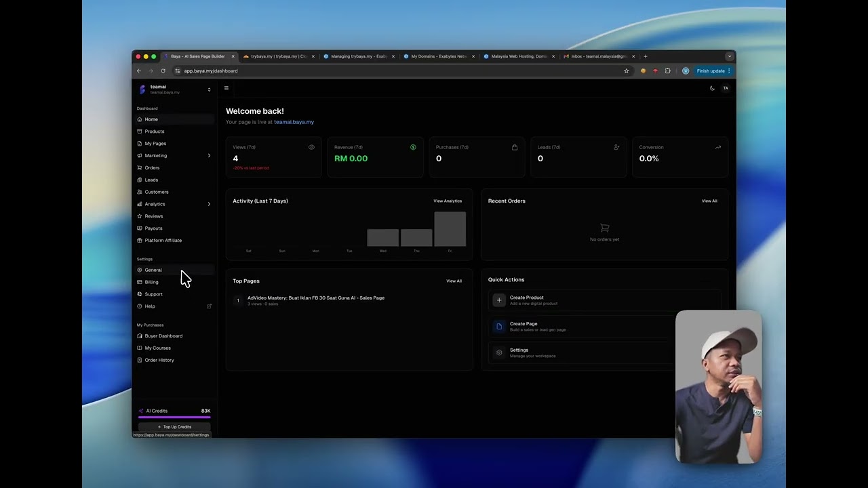Screen dimensions: 868x488
Task: Open a new browser tab
Action: click(646, 56)
